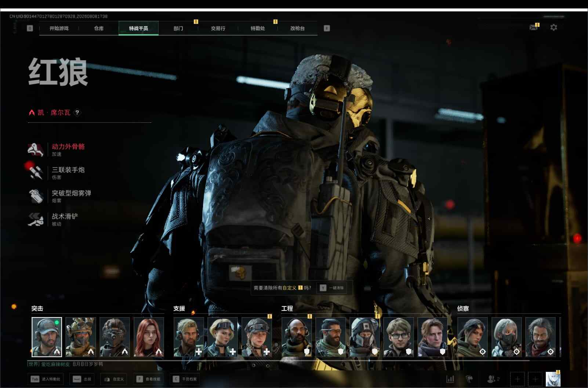The image size is (588, 388).
Task: Select the blonde woman with goggles support operator
Action: pos(222,337)
